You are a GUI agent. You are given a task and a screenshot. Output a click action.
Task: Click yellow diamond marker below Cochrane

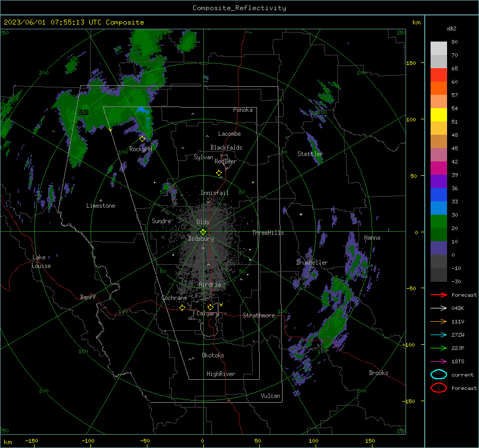coord(183,307)
